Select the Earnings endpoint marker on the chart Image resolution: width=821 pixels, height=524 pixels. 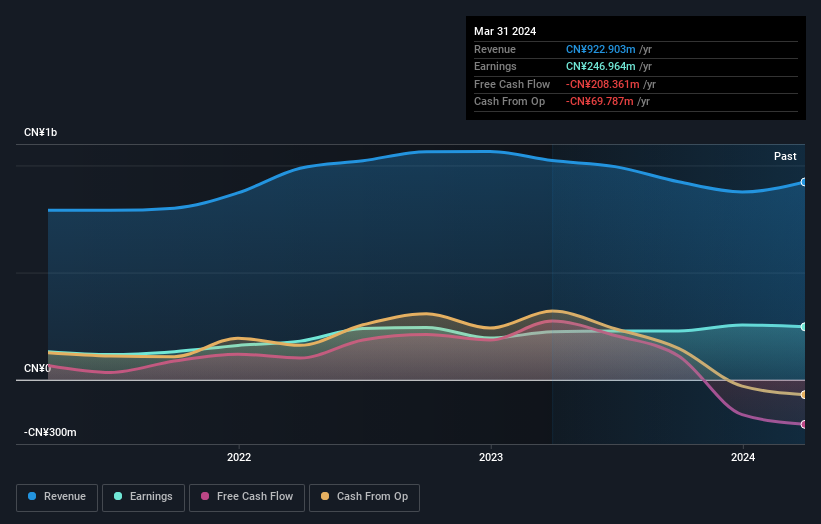click(x=804, y=327)
